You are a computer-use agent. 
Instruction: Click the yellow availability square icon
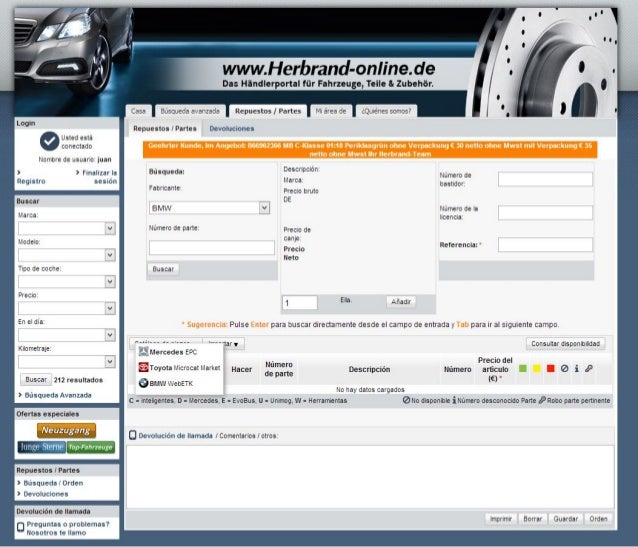click(x=536, y=369)
